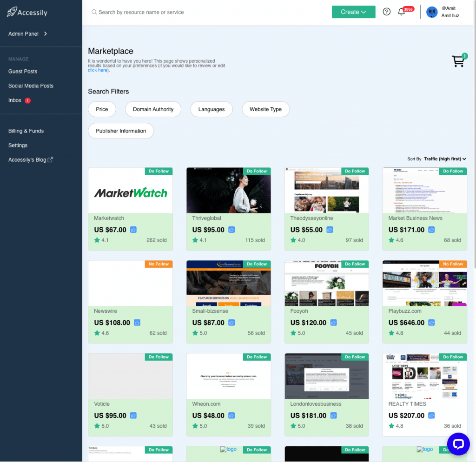
Task: Open the Publisher Information filter
Action: tap(121, 131)
